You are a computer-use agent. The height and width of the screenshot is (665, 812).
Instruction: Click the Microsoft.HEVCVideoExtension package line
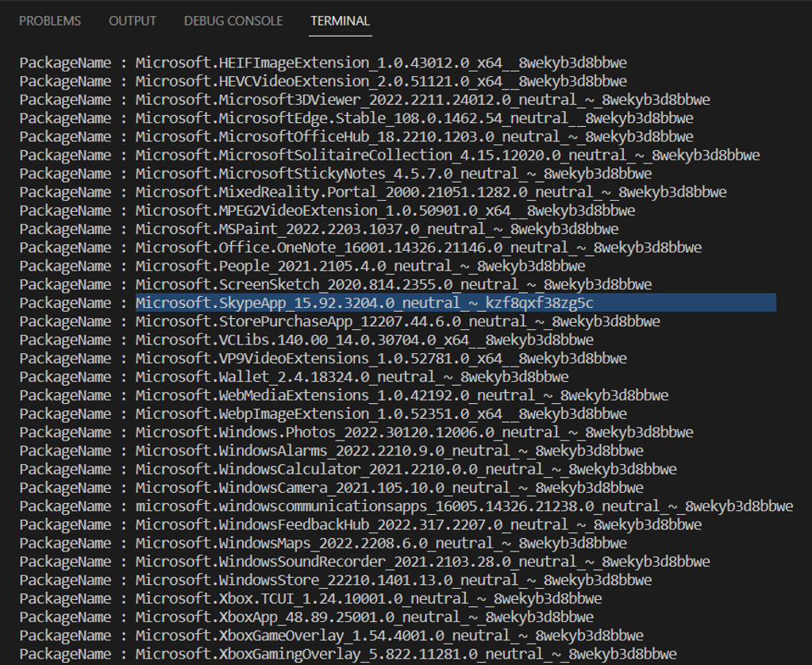323,81
